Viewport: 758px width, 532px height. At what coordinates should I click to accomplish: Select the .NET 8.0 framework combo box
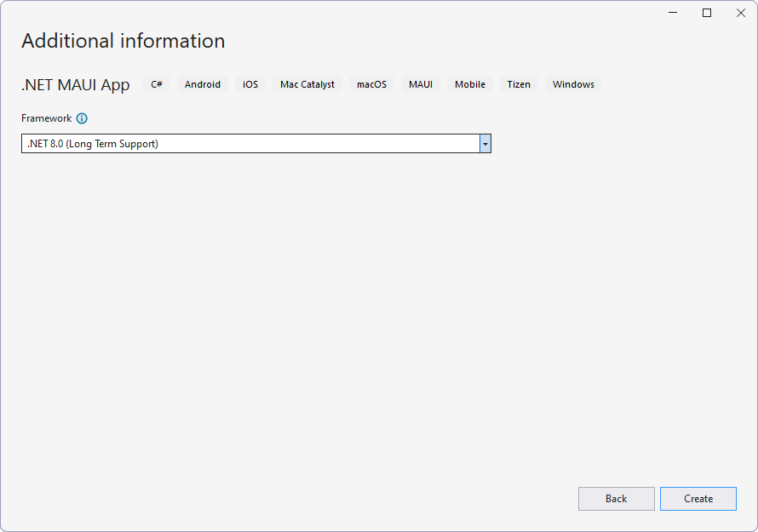(x=250, y=144)
